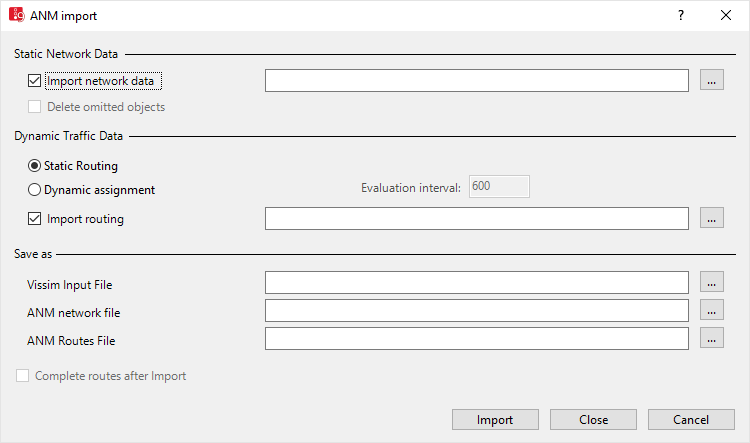Click browse button for Import routing path
The height and width of the screenshot is (443, 750).
pyautogui.click(x=711, y=218)
